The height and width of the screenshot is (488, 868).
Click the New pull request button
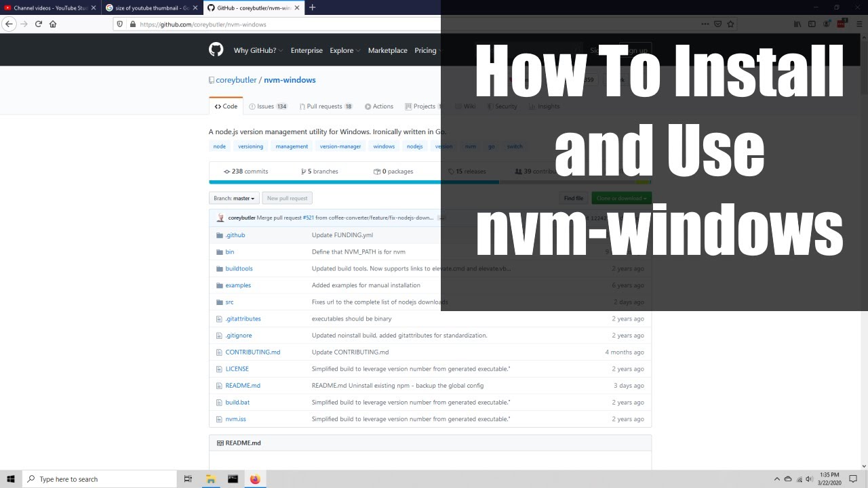(x=288, y=199)
